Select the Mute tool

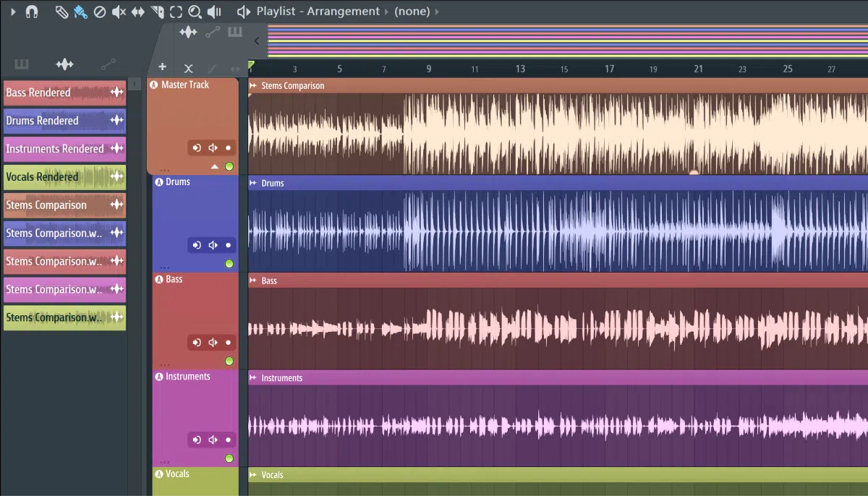[119, 12]
